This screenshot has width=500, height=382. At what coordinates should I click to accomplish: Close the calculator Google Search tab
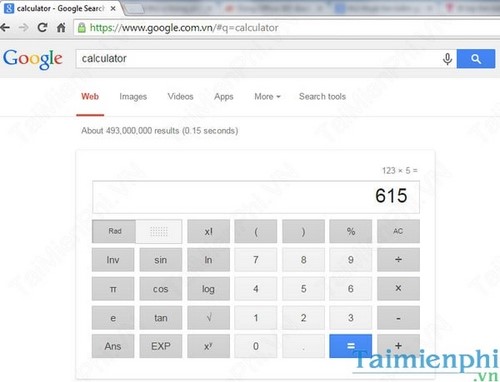tap(113, 8)
